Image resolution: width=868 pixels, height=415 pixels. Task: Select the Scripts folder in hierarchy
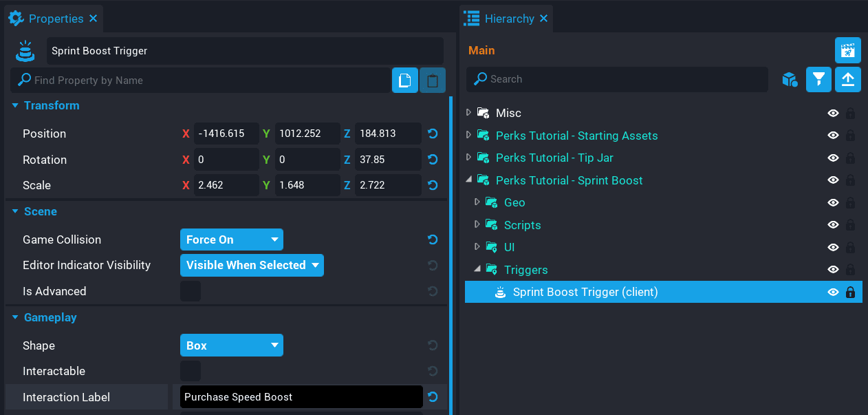point(522,225)
